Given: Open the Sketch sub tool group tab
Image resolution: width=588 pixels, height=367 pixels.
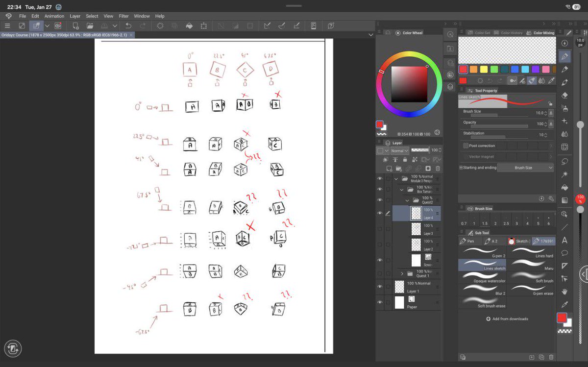Looking at the screenshot, I should pyautogui.click(x=519, y=241).
